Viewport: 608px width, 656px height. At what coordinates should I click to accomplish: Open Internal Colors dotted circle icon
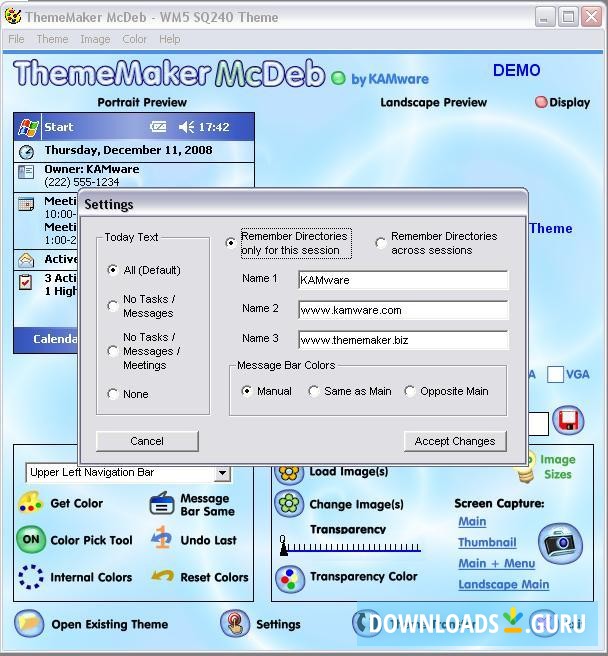[x=31, y=577]
